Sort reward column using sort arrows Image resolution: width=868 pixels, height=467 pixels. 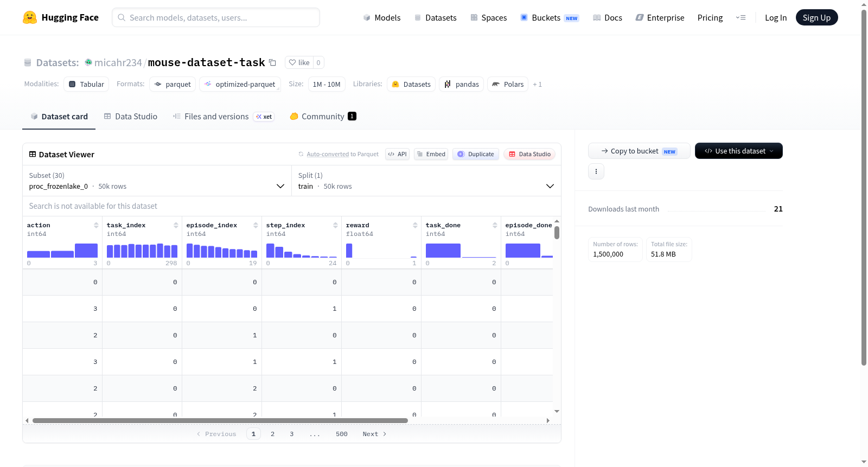tap(415, 225)
